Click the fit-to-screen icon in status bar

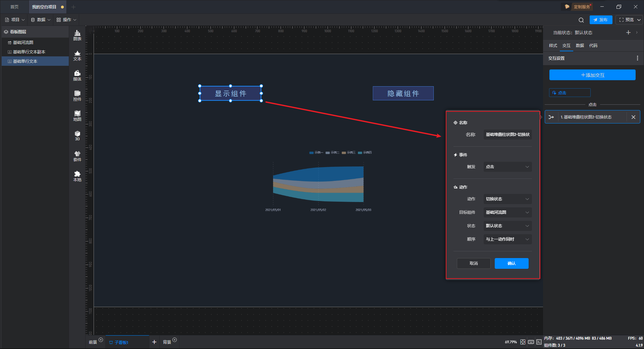(x=523, y=342)
